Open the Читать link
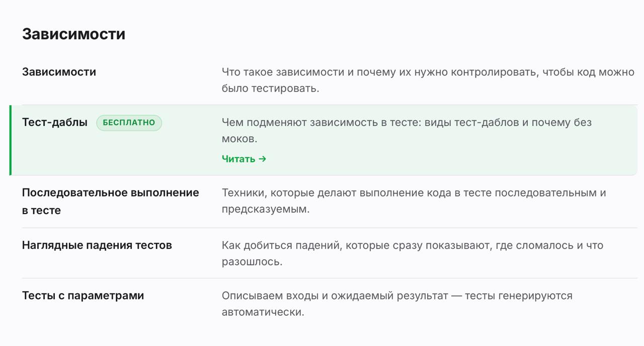Viewport: 644px width, 346px height. coord(244,159)
